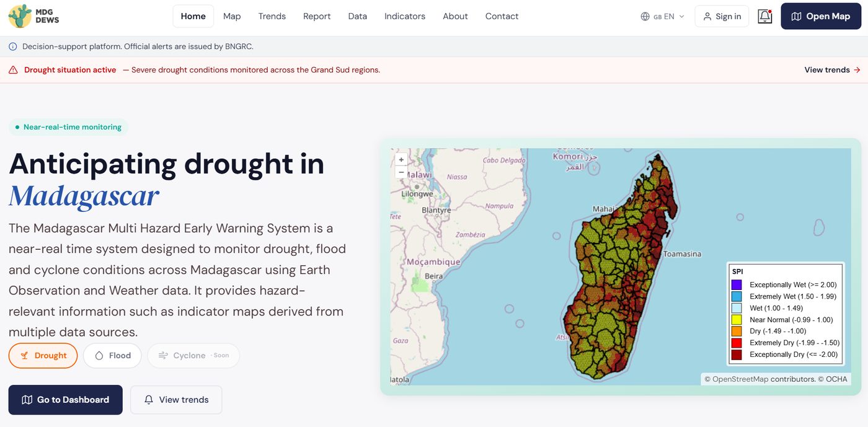Zoom in on the map
This screenshot has width=868, height=427.
coord(401,160)
